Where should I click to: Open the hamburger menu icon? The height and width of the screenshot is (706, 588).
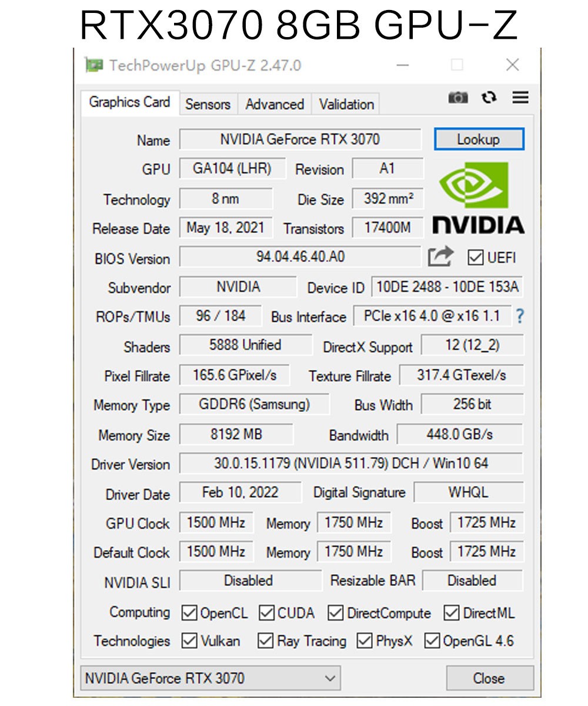coord(520,97)
